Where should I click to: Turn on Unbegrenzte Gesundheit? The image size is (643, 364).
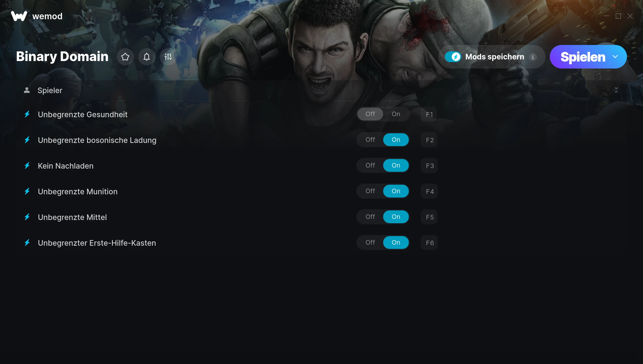(x=396, y=114)
